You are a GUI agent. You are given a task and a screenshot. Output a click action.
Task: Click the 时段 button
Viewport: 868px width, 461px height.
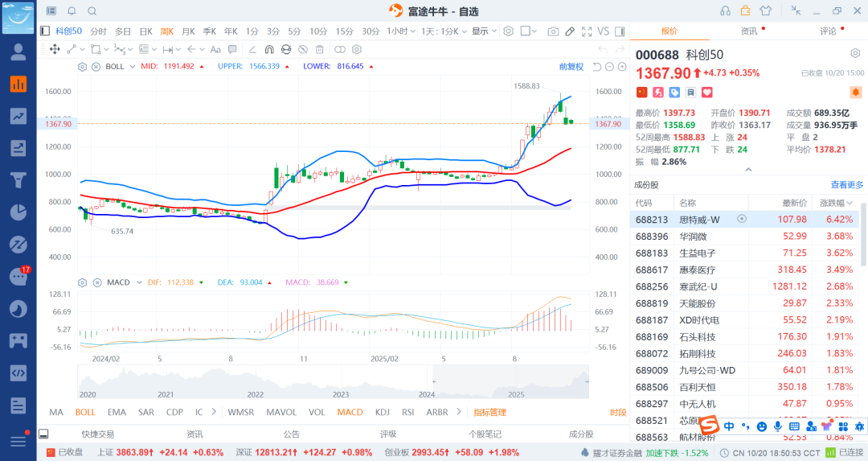618,412
